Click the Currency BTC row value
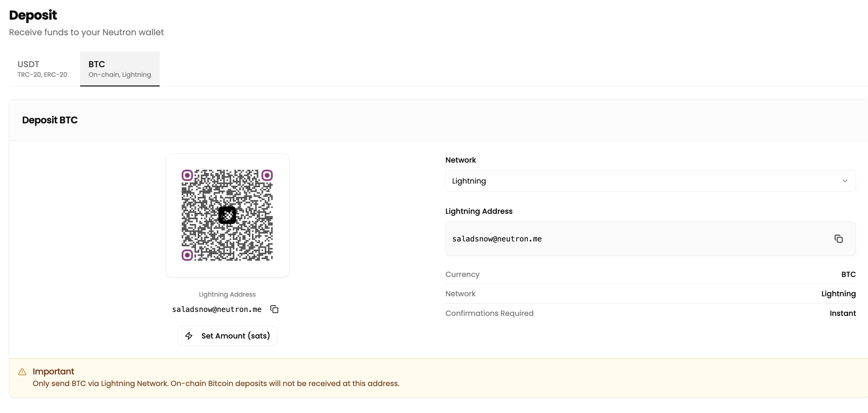 pyautogui.click(x=848, y=274)
